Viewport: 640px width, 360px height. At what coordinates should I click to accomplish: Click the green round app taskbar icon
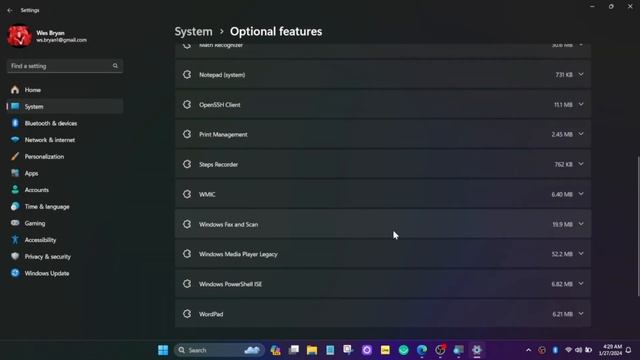(403, 350)
